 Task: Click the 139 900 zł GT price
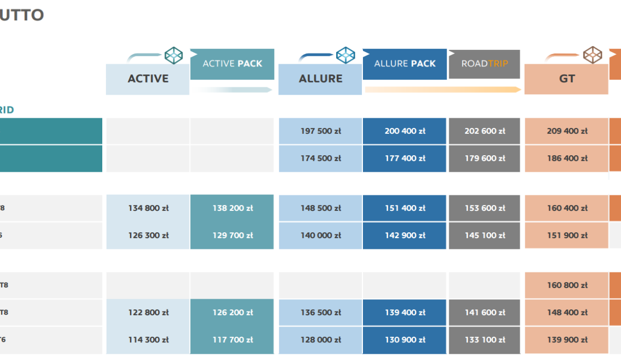[567, 340]
